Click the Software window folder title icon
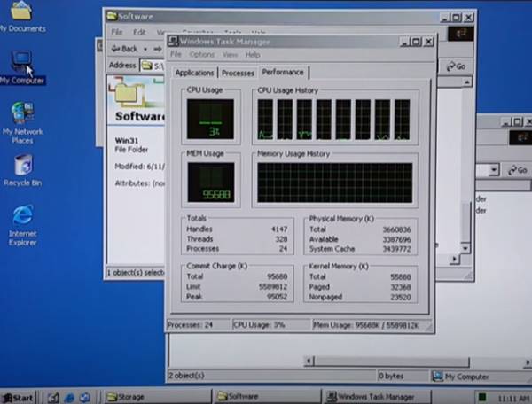 pyautogui.click(x=111, y=16)
